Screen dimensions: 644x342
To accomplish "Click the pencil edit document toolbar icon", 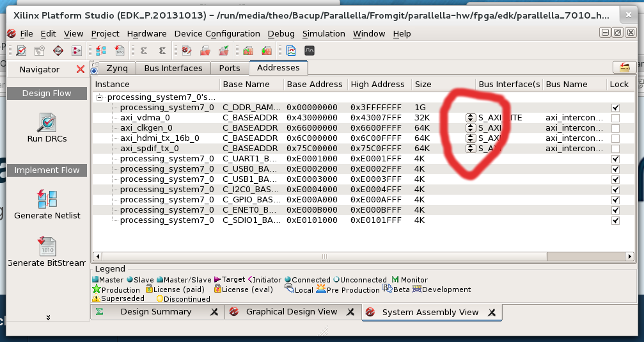I will [x=187, y=51].
